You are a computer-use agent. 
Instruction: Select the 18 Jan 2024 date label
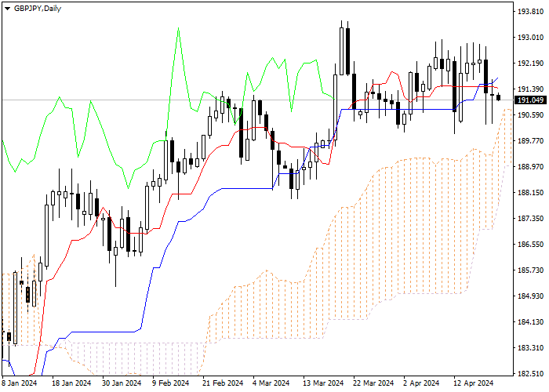click(71, 383)
